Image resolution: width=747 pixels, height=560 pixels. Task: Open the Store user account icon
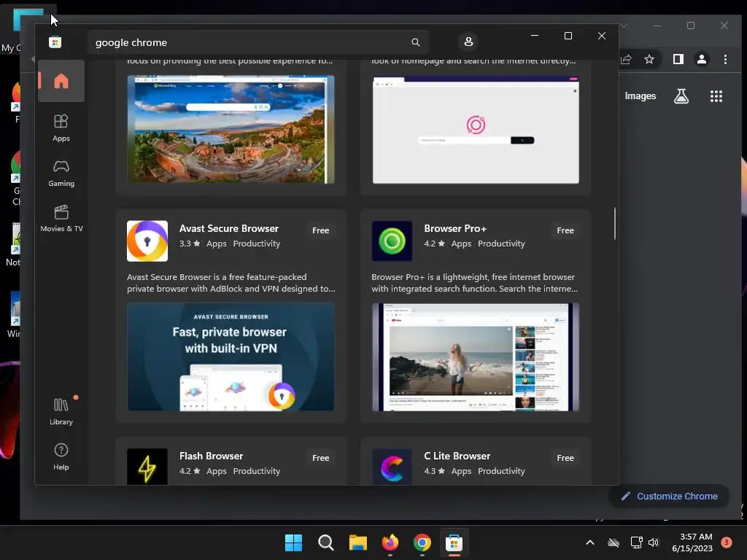tap(468, 42)
